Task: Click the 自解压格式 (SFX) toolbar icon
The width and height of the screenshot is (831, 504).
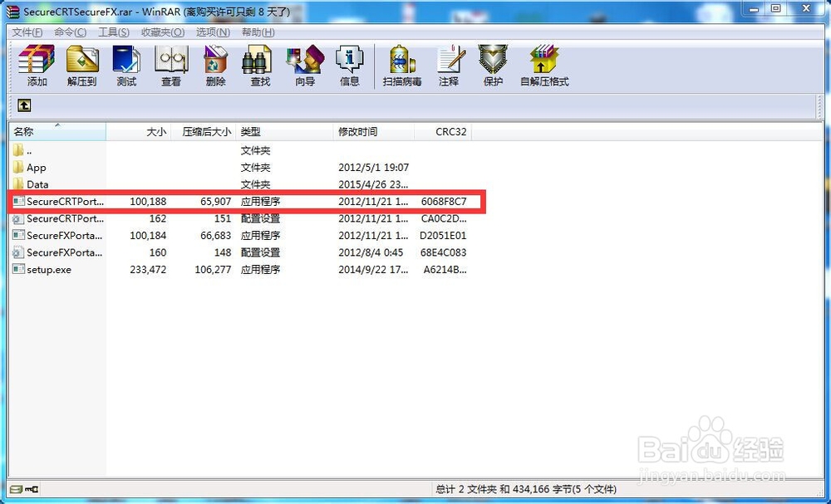Action: pos(544,59)
